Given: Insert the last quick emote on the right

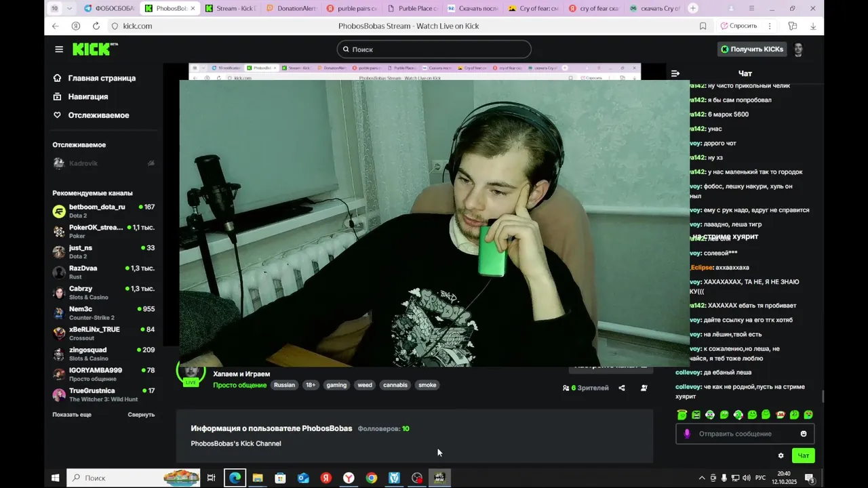Looking at the screenshot, I should coord(808,415).
